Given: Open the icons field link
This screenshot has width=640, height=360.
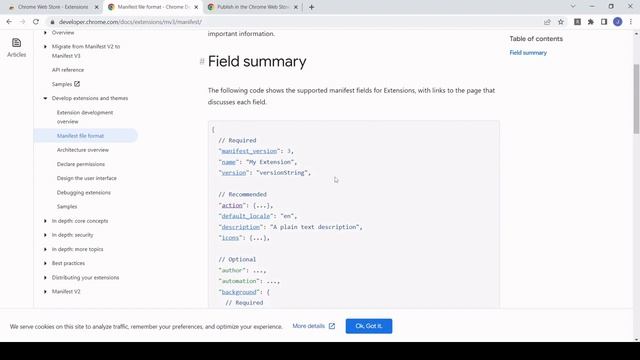Looking at the screenshot, I should (x=230, y=238).
